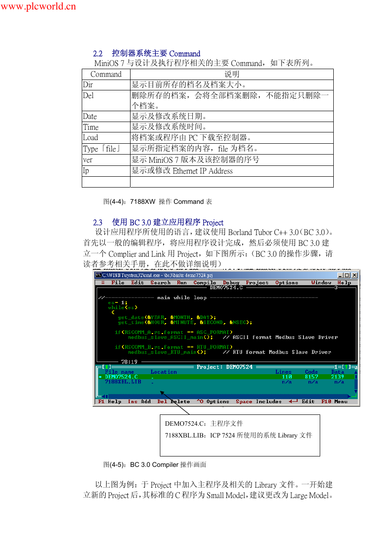Click the Data value 2139
The width and height of the screenshot is (392, 555).
pyautogui.click(x=337, y=376)
